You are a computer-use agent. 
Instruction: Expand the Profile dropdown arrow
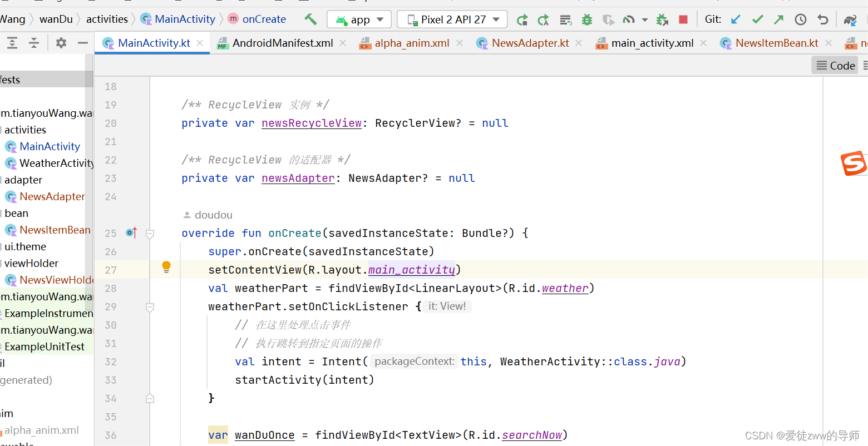tap(644, 20)
